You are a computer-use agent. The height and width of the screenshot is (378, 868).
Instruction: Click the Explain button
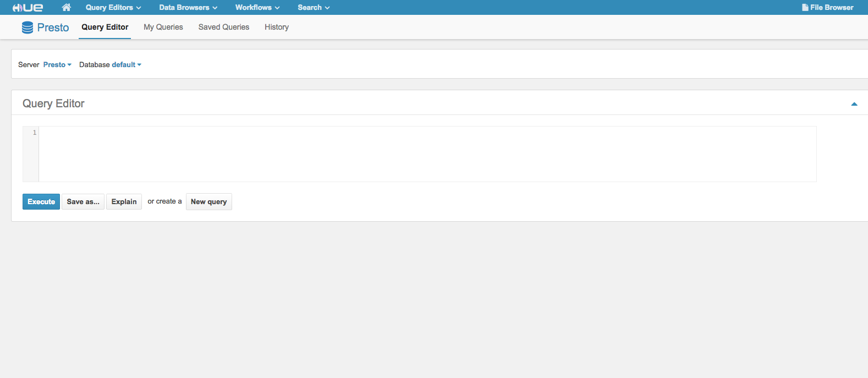pyautogui.click(x=124, y=202)
